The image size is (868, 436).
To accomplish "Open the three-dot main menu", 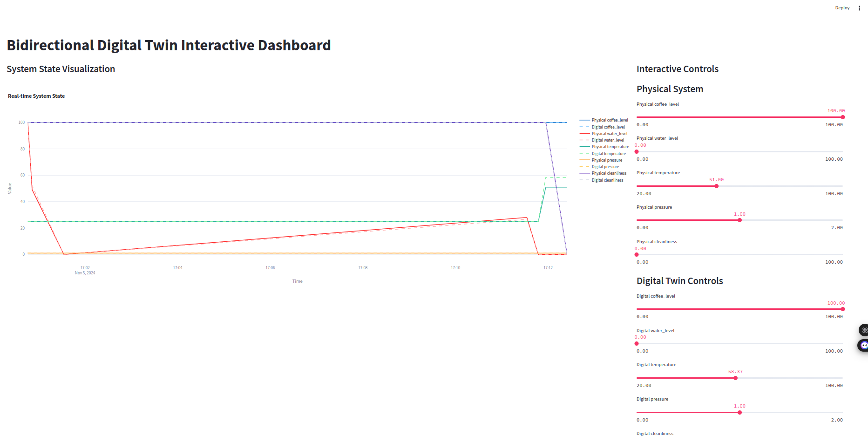I will [x=859, y=8].
